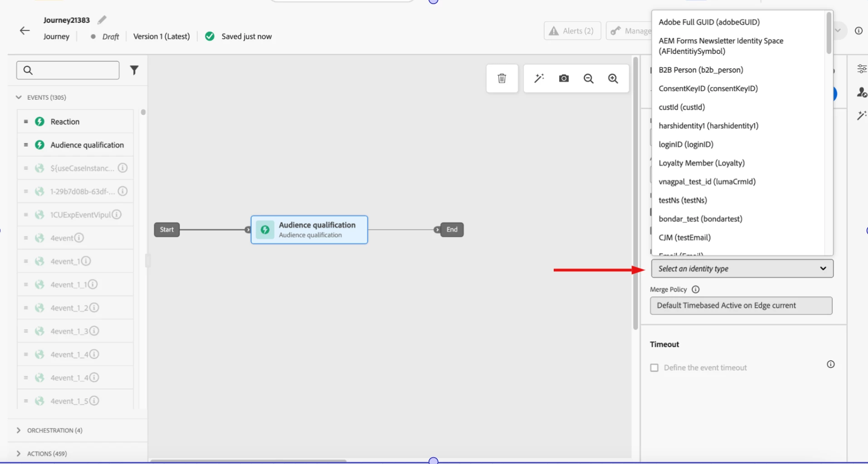Viewport: 868px width, 464px height.
Task: Show info for 4event_1_1 event
Action: pyautogui.click(x=93, y=284)
